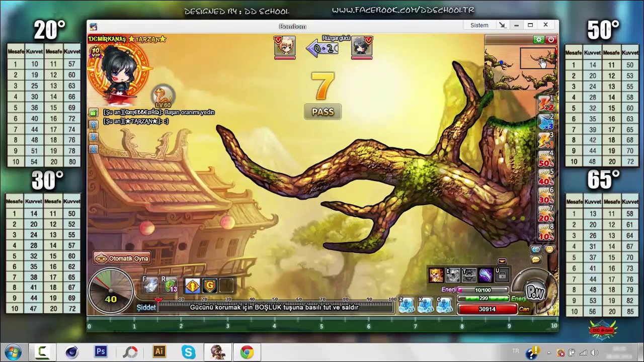644x362 pixels.
Task: Click the Şiddet power bar
Action: (x=276, y=307)
